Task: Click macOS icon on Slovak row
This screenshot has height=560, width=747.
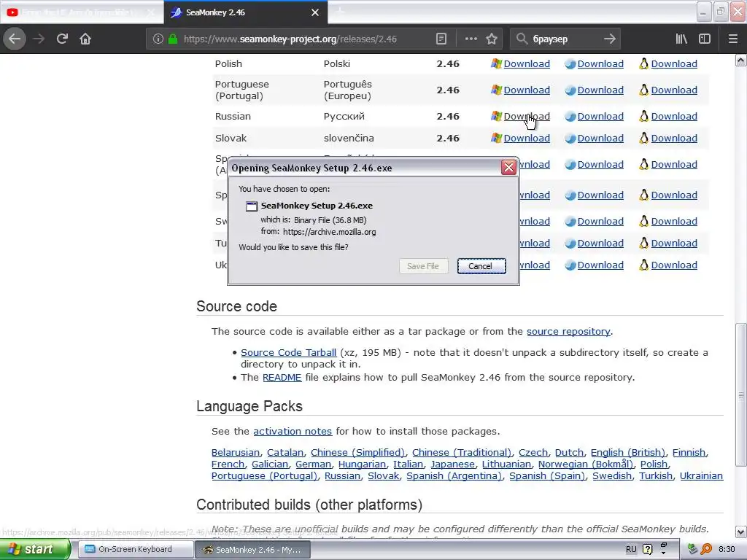Action: click(x=570, y=138)
